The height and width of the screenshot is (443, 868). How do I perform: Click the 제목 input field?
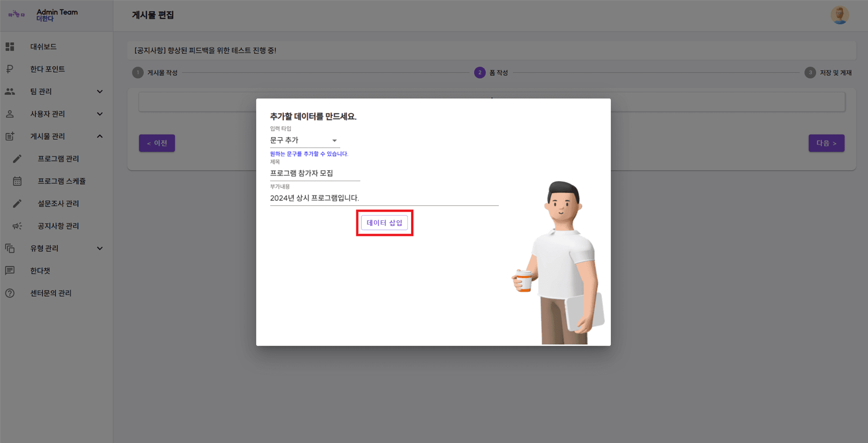pos(315,173)
